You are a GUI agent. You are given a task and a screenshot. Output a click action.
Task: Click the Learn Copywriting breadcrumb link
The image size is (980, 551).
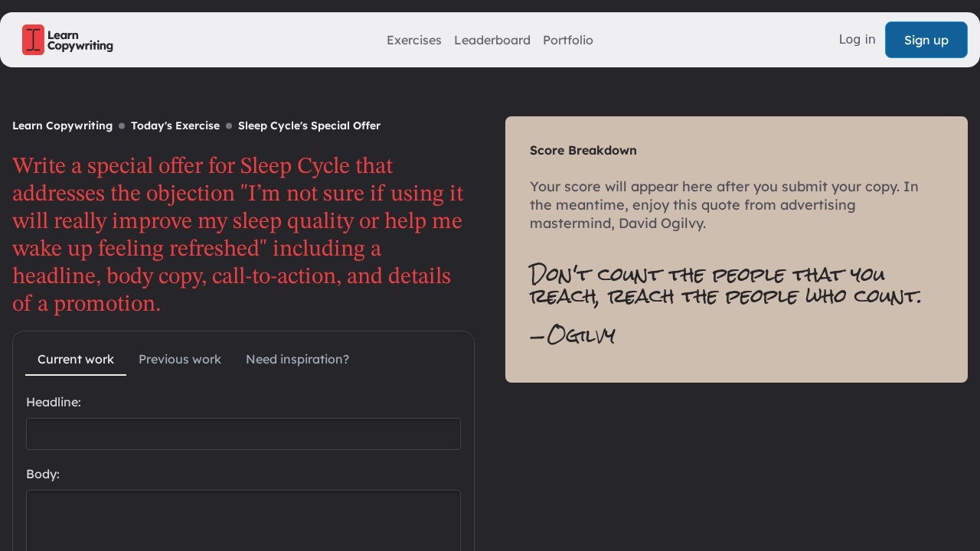(x=62, y=126)
